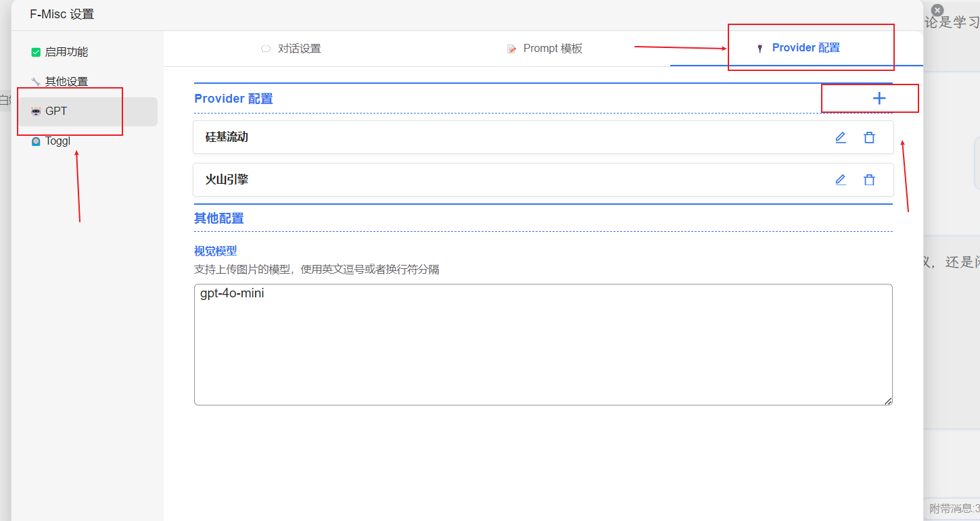Click the 其他配置 section heading
The width and height of the screenshot is (980, 521).
tap(218, 218)
